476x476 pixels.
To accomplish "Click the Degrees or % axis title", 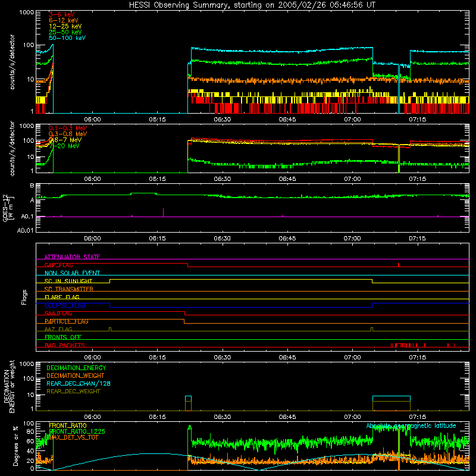I will 15,446.
